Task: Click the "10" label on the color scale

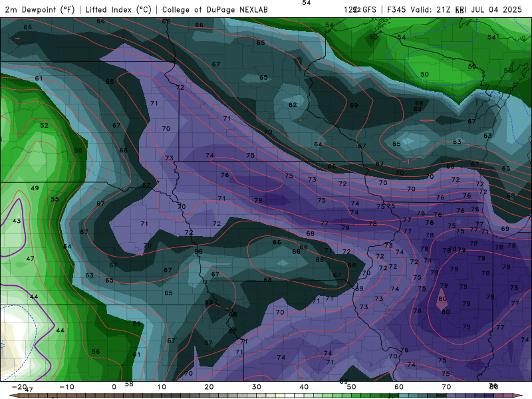Action: click(x=162, y=387)
